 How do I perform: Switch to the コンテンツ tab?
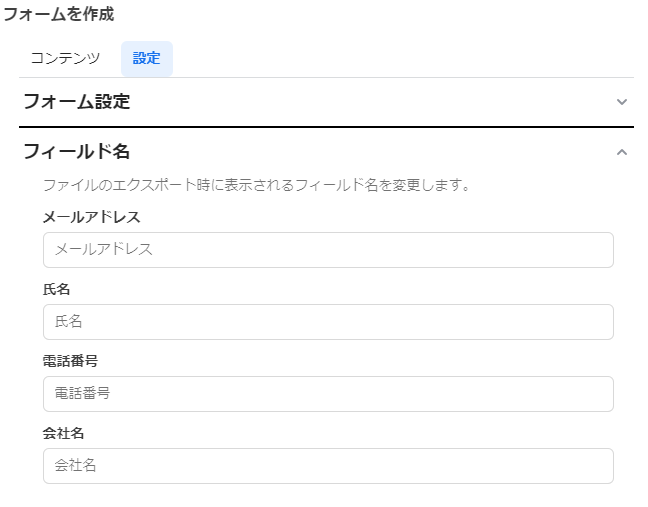click(65, 58)
